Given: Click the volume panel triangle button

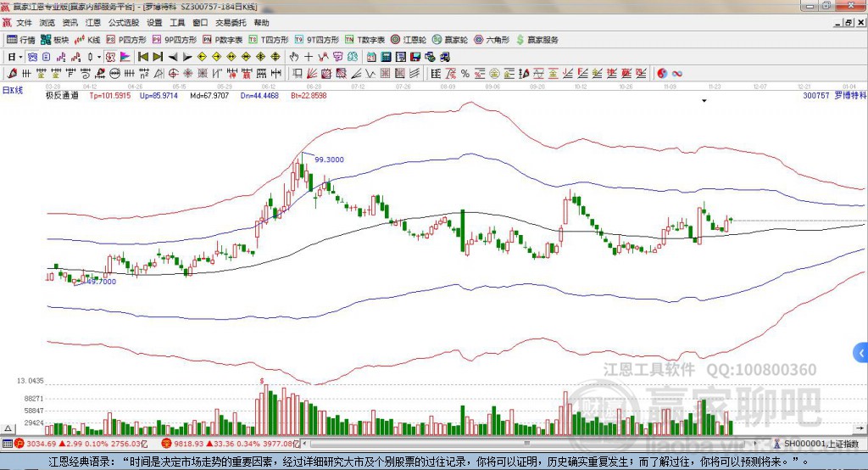Looking at the screenshot, I should [x=8, y=428].
